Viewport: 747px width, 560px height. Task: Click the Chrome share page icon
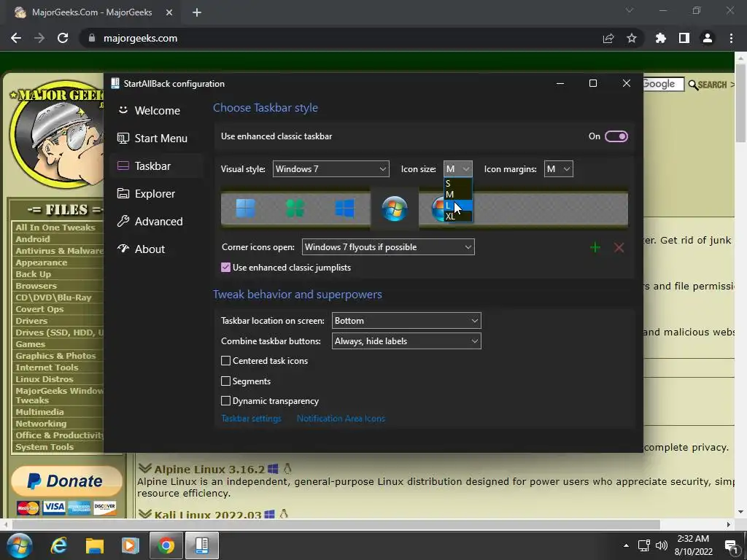(x=608, y=38)
